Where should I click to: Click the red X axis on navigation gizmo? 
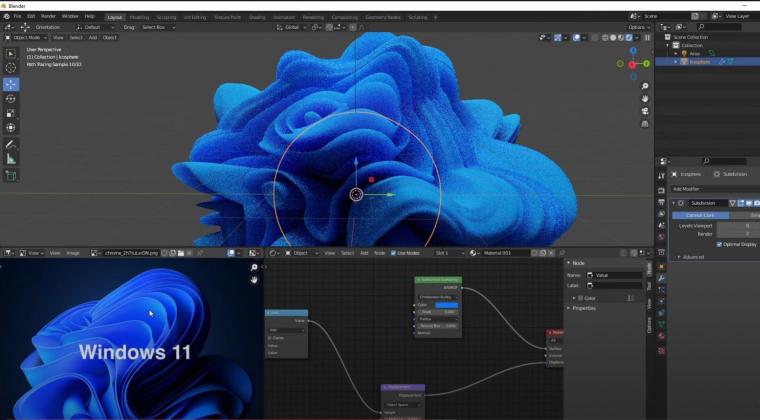633,64
